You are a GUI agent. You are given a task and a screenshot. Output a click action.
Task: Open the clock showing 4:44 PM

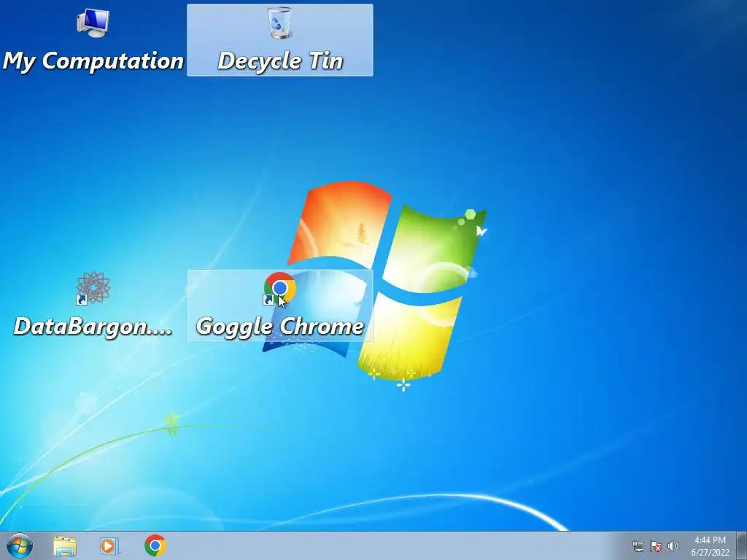[710, 546]
